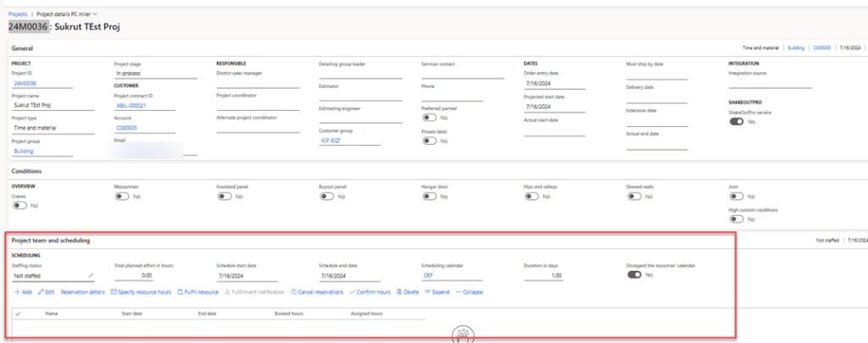Disable the ShakeOutPro service toggle
Screen dimensions: 868x343
point(737,122)
